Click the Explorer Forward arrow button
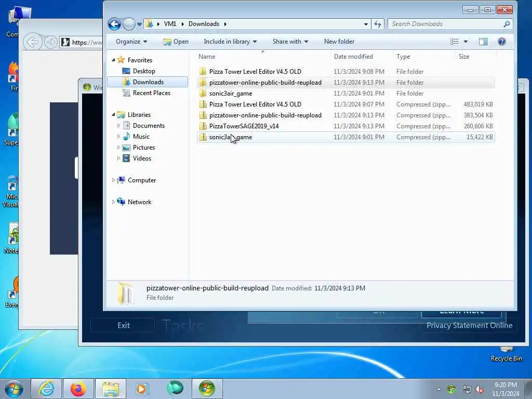Image resolution: width=532 pixels, height=399 pixels. (129, 24)
